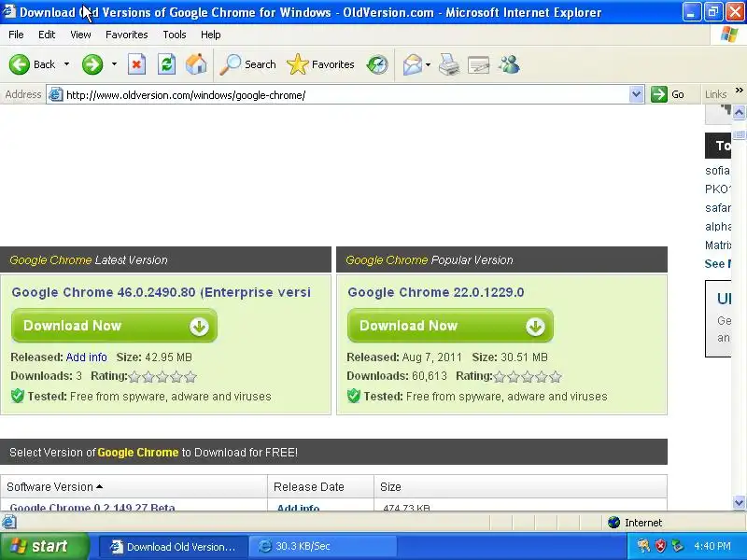Click the page icon in the status bar

[8, 523]
